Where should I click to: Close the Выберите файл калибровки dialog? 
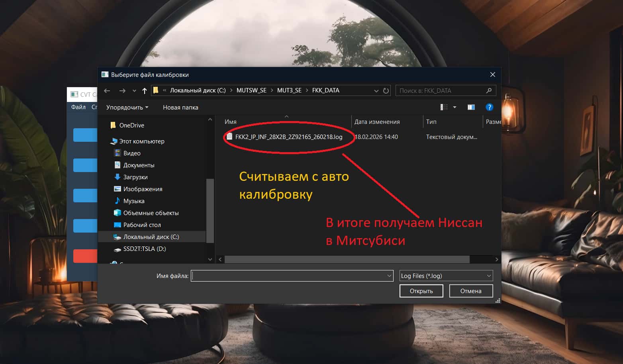pos(493,74)
